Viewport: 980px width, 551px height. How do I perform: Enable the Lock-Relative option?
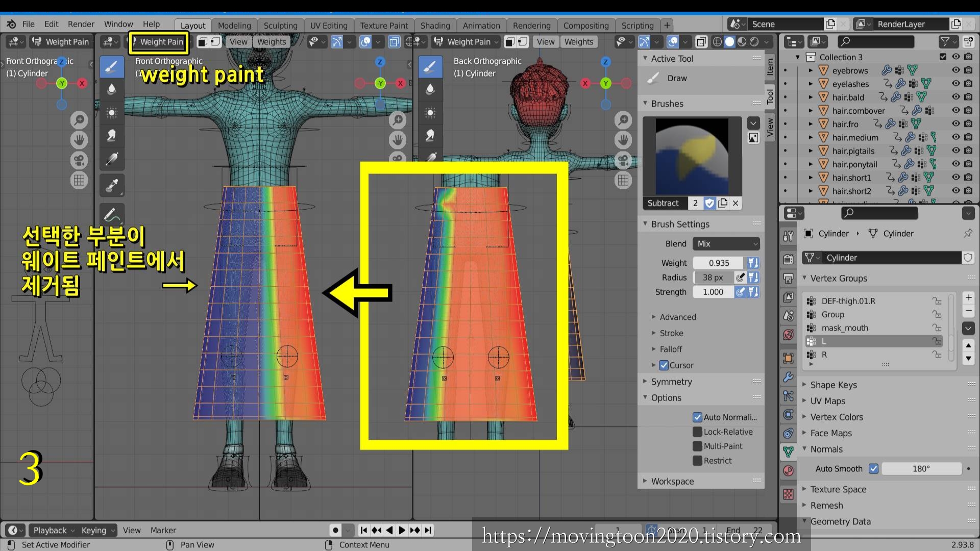[x=697, y=432]
